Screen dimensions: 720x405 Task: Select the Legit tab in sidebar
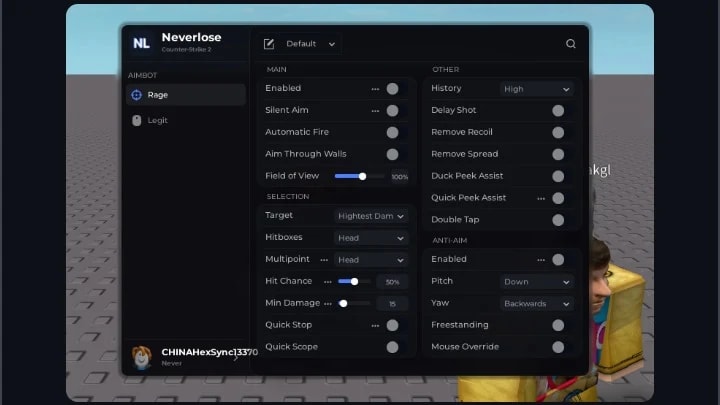tap(186, 120)
